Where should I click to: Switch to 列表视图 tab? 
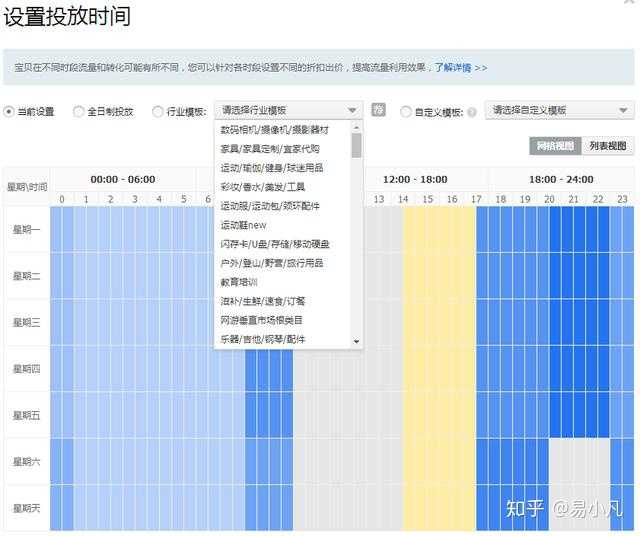pyautogui.click(x=606, y=146)
